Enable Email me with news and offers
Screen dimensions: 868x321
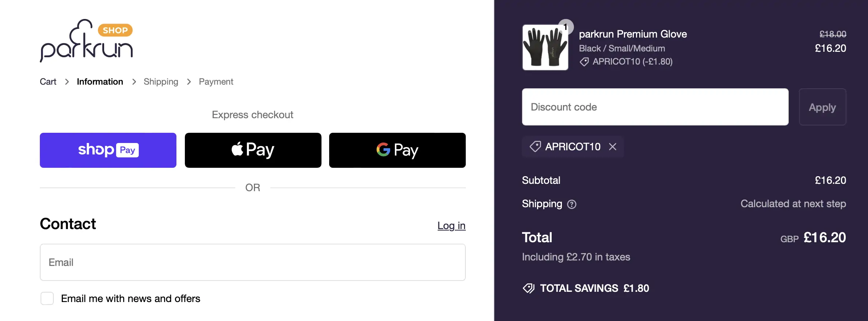(47, 298)
